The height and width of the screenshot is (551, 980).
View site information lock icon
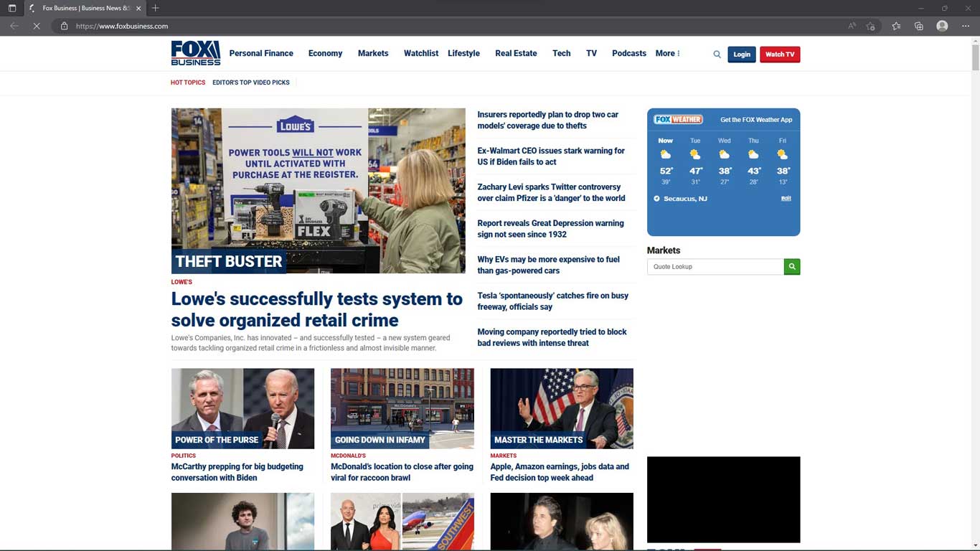coord(64,26)
